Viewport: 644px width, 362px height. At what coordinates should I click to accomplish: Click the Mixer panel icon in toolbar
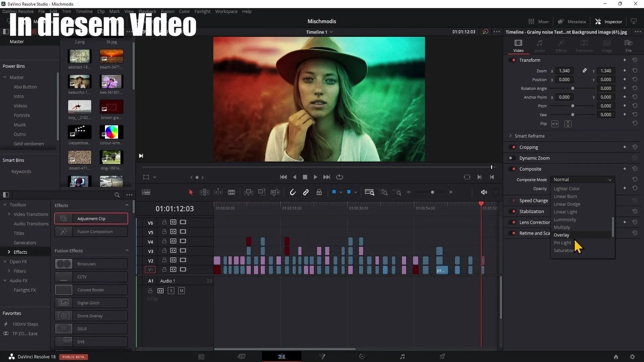click(x=531, y=21)
